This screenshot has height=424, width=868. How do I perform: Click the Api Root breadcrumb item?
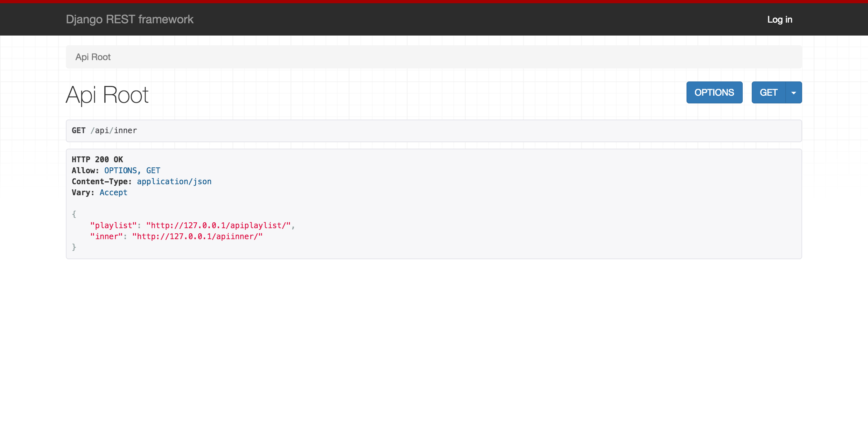pos(93,57)
